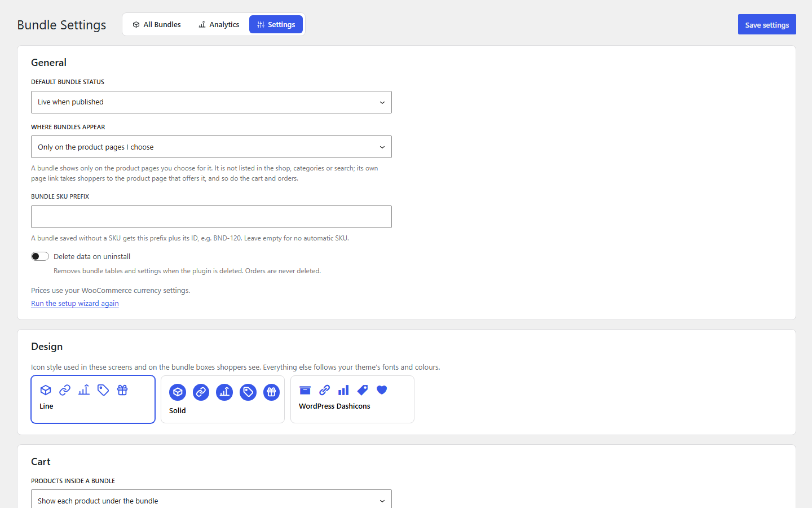Open the Analytics tab
The image size is (812, 508).
pos(219,24)
